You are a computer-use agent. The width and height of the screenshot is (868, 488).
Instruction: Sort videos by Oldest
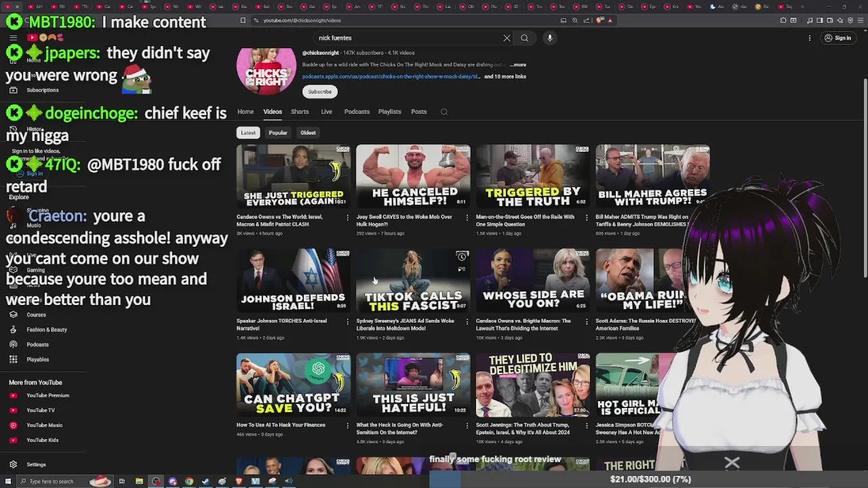pos(308,133)
